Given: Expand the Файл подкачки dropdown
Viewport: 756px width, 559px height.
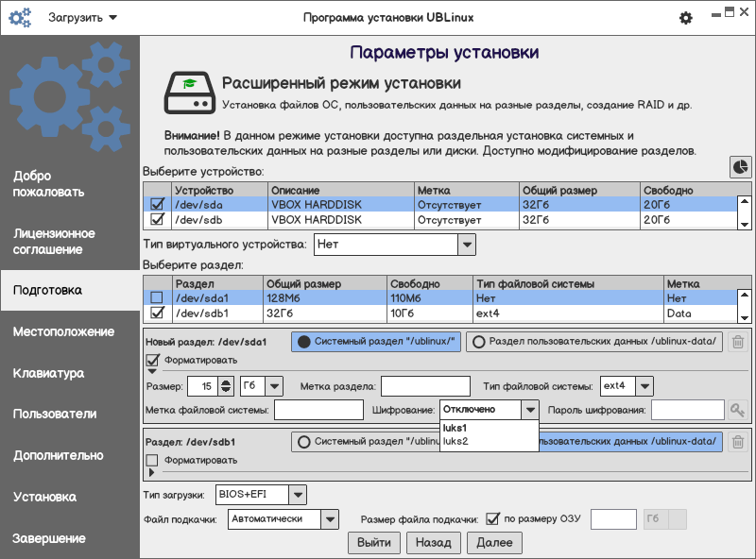Looking at the screenshot, I should point(329,519).
